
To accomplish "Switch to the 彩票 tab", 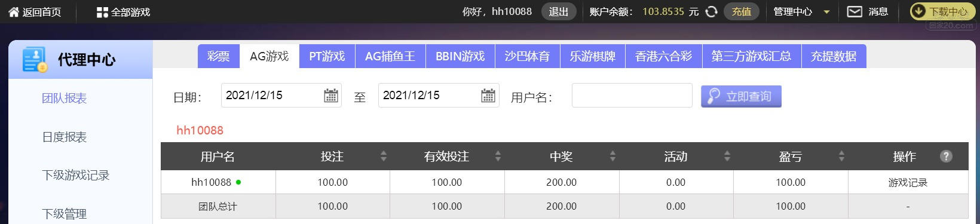I will [218, 56].
